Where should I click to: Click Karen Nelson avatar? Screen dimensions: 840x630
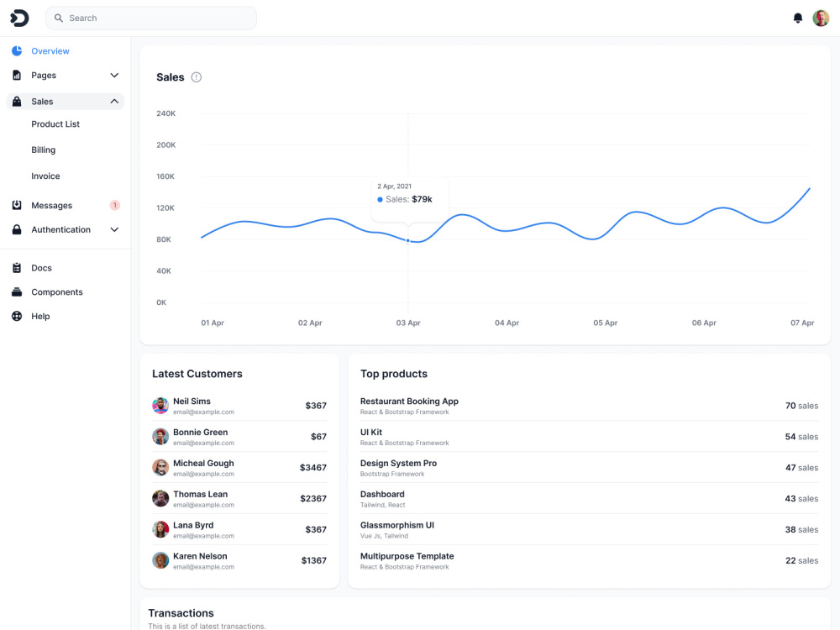(x=160, y=560)
